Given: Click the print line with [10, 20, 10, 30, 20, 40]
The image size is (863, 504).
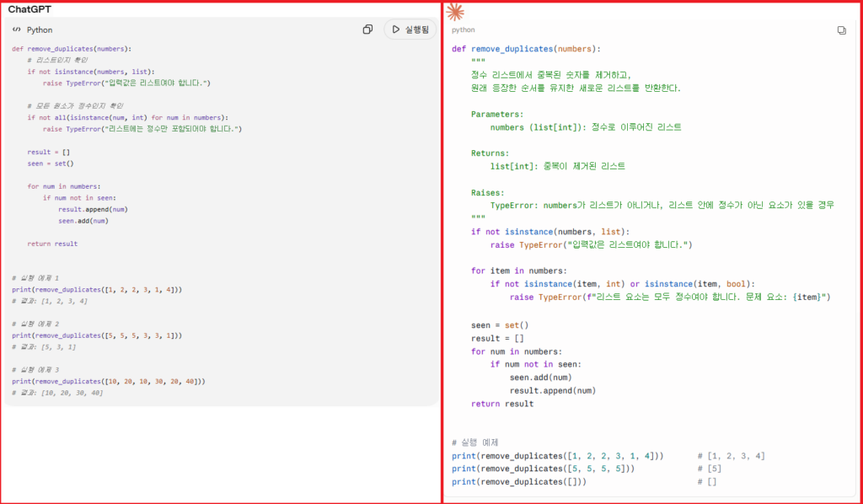Looking at the screenshot, I should point(109,381).
